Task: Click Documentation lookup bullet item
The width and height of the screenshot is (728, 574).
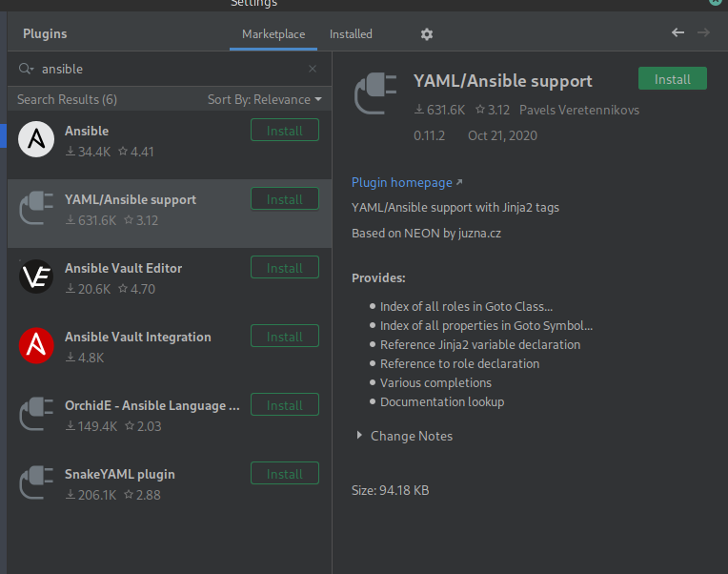Action: click(442, 401)
